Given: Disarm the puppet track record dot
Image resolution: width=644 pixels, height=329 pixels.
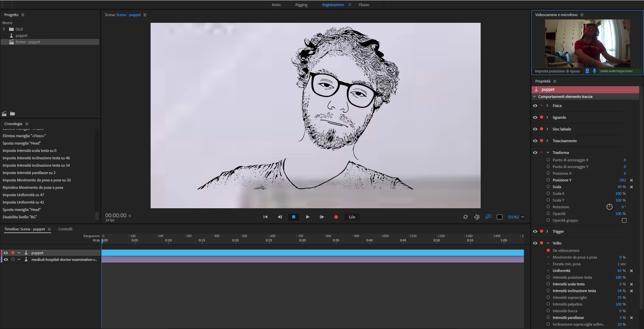Looking at the screenshot, I should click(x=13, y=253).
